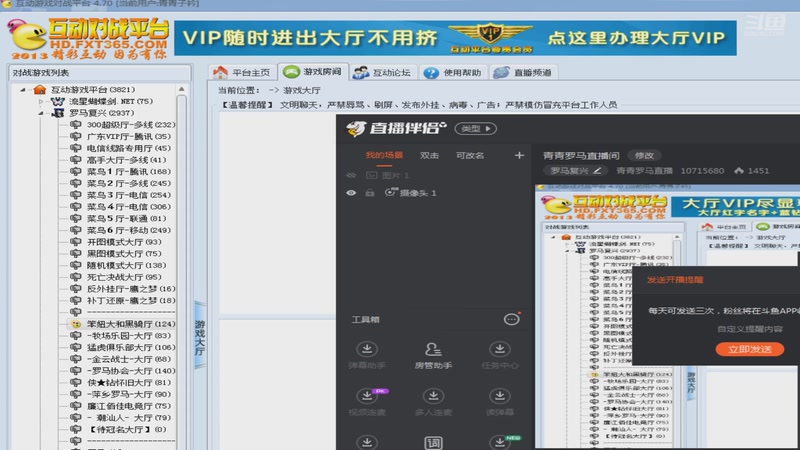This screenshot has height=450, width=800.
Task: Hide the 摄像头 1 source with the eye icon
Action: [351, 193]
